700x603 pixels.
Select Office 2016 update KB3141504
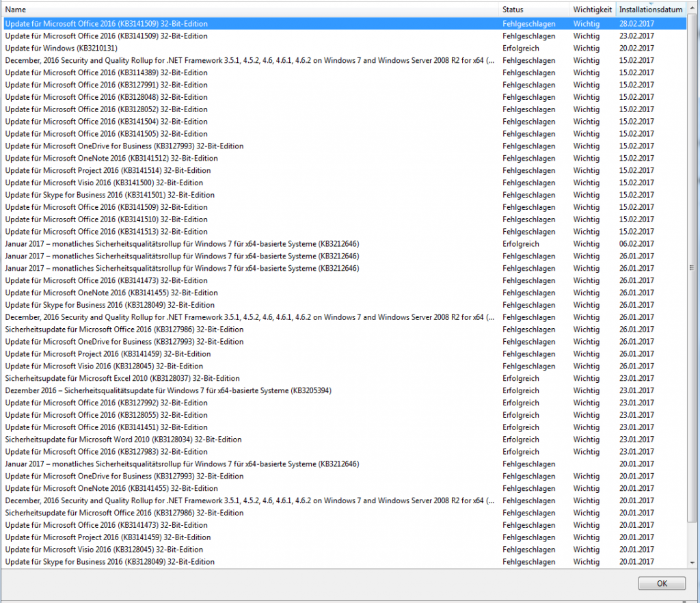[345, 122]
